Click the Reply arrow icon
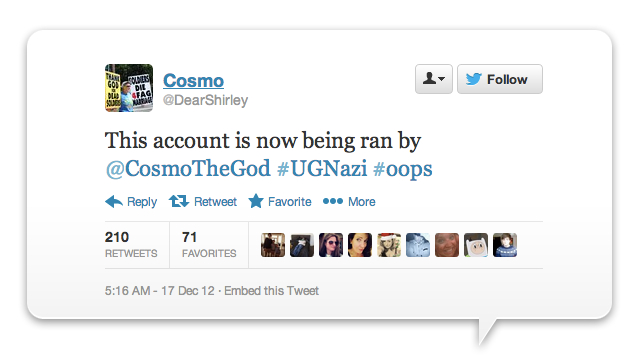Screen dimensions: 640x360 coord(114,202)
